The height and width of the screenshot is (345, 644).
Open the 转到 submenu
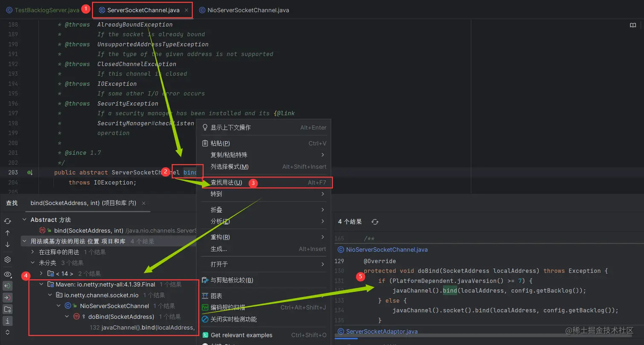[264, 194]
